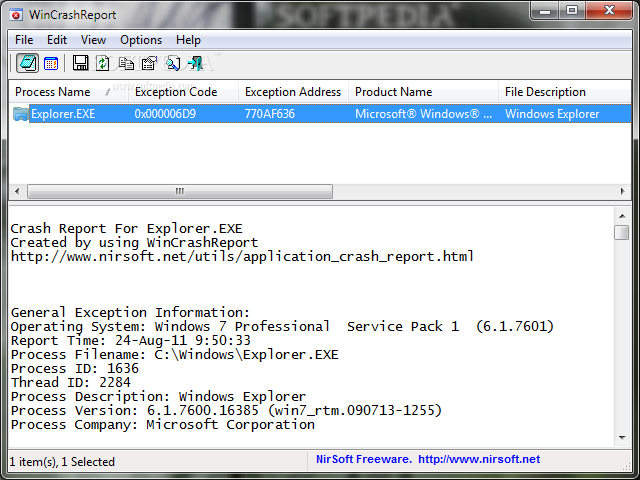Click the Windows Explorer file description cell
640x480 pixels.
click(x=552, y=114)
